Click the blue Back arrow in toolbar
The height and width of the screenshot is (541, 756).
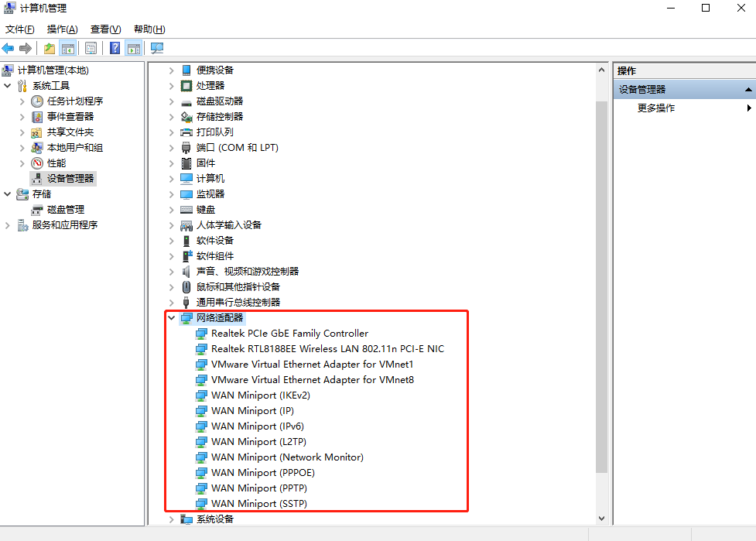(x=9, y=48)
